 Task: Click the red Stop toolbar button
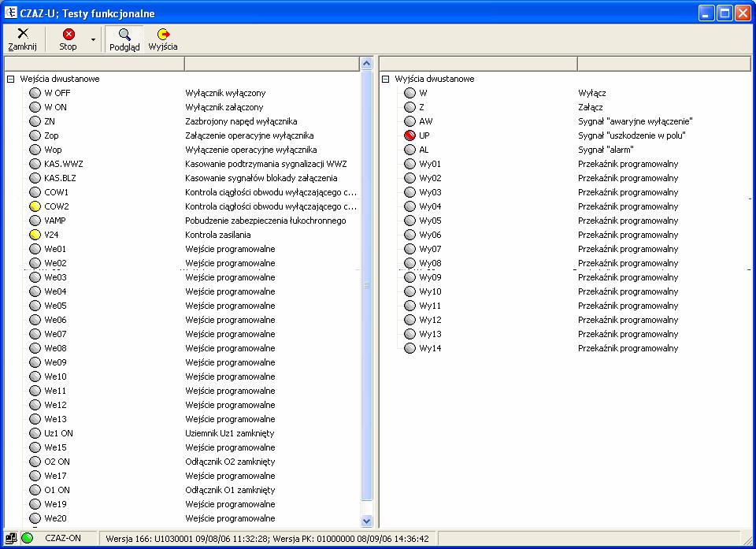[x=69, y=39]
